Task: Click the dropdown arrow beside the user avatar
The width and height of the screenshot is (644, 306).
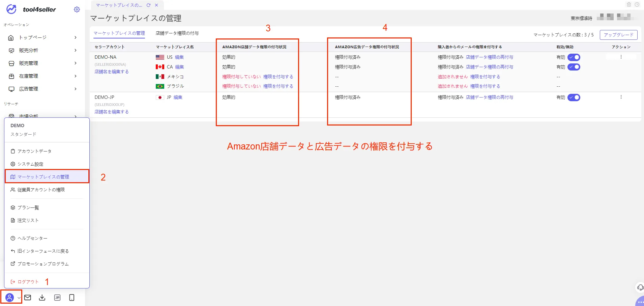Action: (x=19, y=298)
